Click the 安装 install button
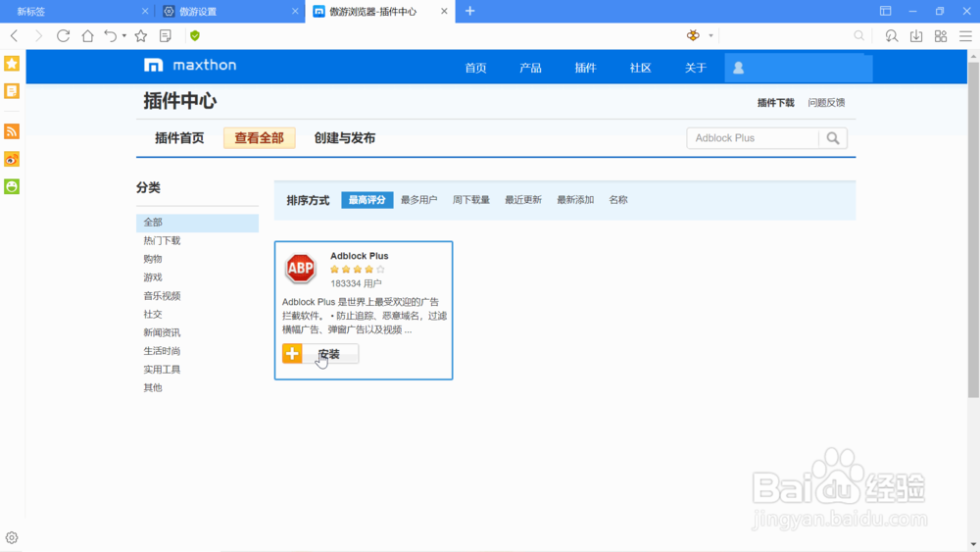 coord(320,354)
